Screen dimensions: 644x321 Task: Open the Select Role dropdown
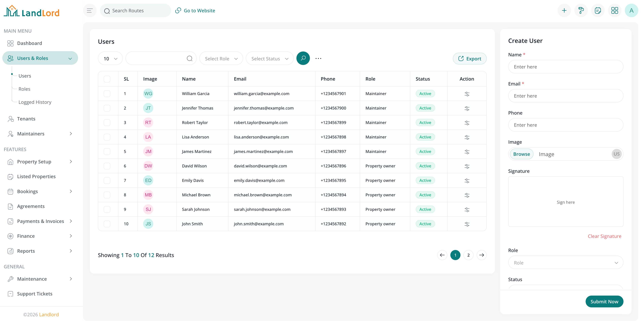[221, 58]
